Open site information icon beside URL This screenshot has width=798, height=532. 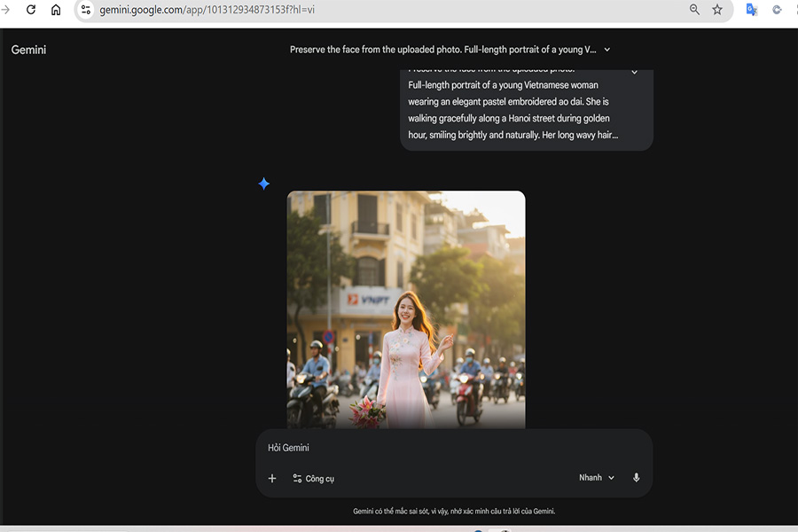tap(86, 10)
